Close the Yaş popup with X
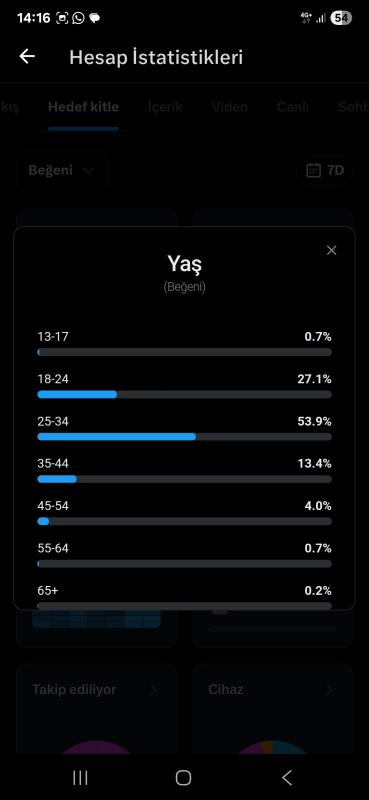Image resolution: width=369 pixels, height=800 pixels. pyautogui.click(x=332, y=250)
